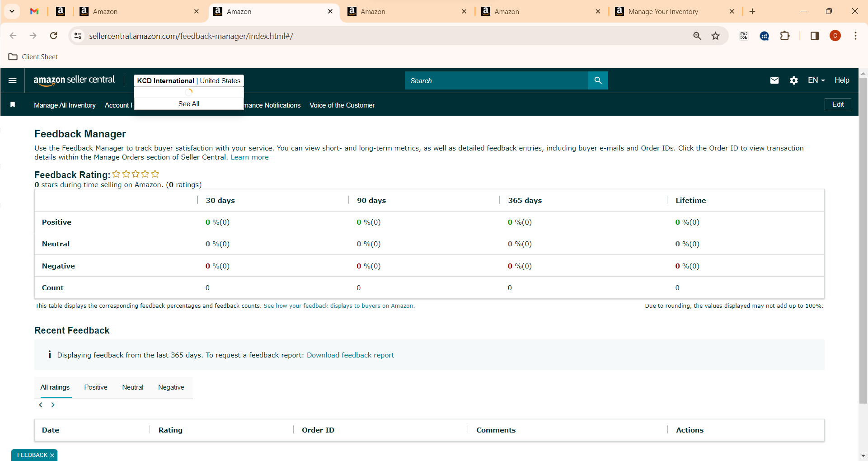868x461 pixels.
Task: Click the Actions column header
Action: pos(690,430)
